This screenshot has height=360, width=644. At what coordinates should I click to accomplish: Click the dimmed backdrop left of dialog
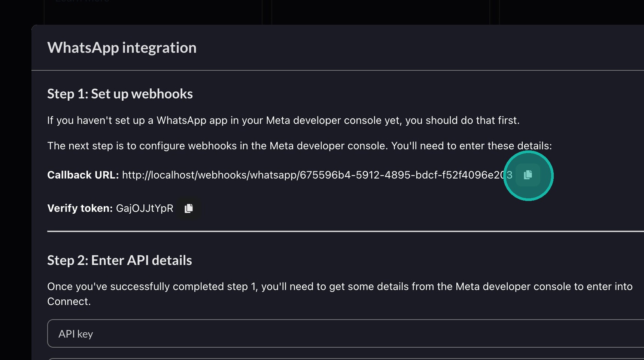tap(15, 187)
